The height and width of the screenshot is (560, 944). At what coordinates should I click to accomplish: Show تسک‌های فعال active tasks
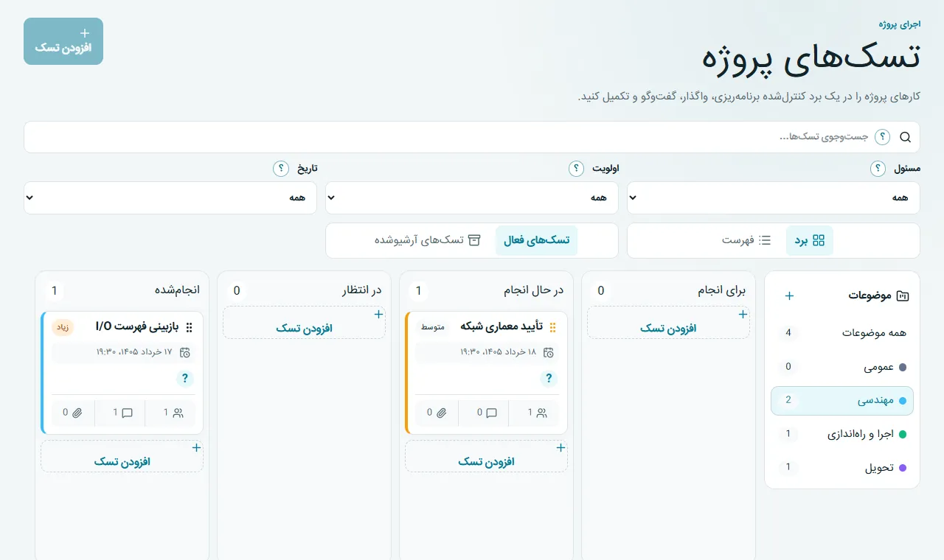pyautogui.click(x=536, y=241)
